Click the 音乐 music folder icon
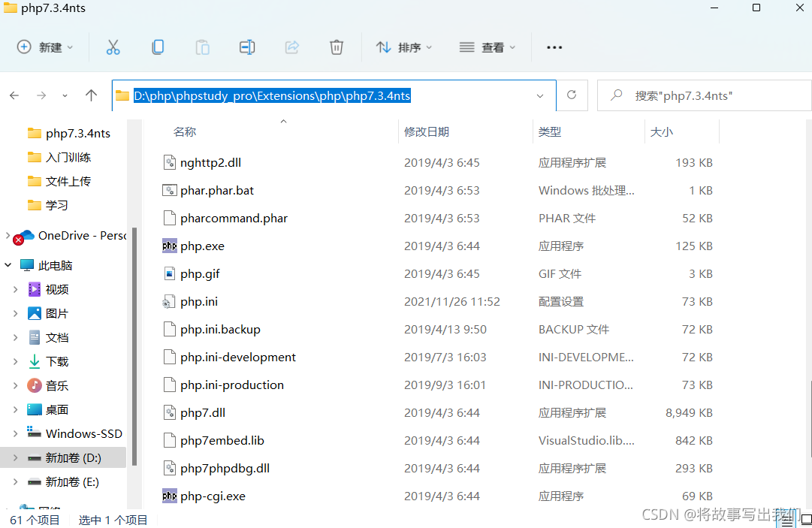This screenshot has width=812, height=528. (x=35, y=385)
